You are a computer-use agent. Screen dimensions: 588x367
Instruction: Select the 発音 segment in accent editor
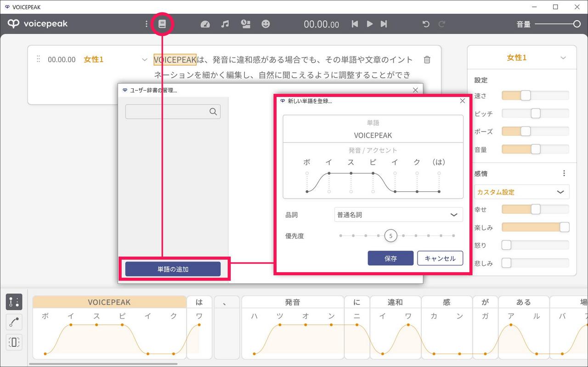click(293, 302)
